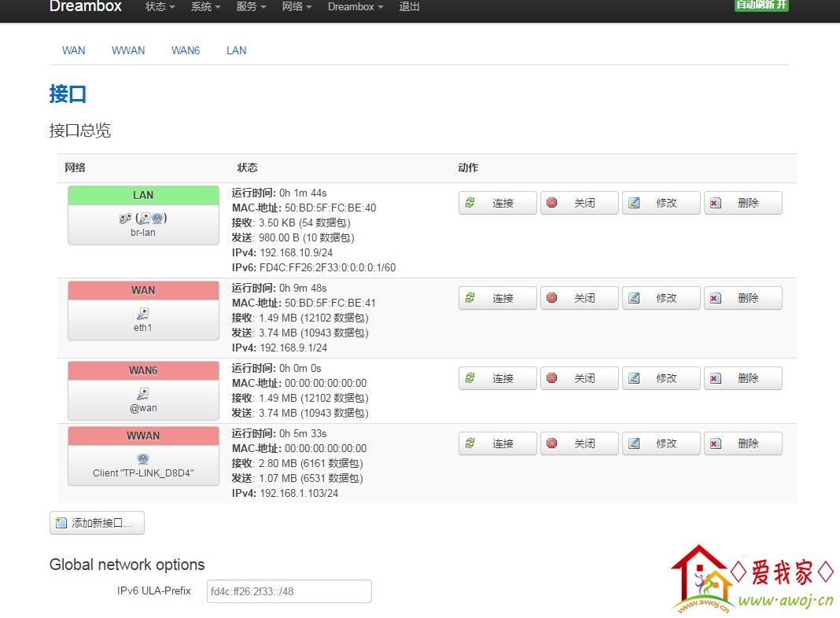Click the 添加新接口 button
The image size is (840, 618).
[x=97, y=523]
